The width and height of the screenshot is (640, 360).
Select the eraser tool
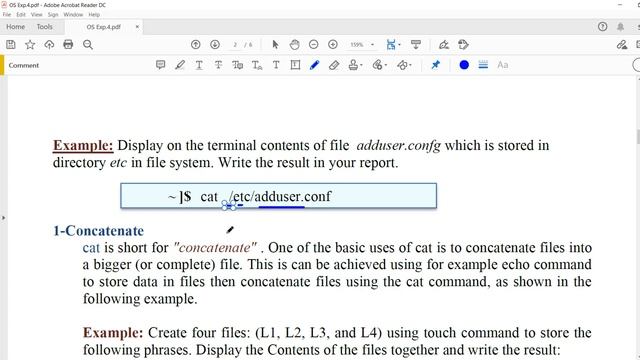coord(333,65)
